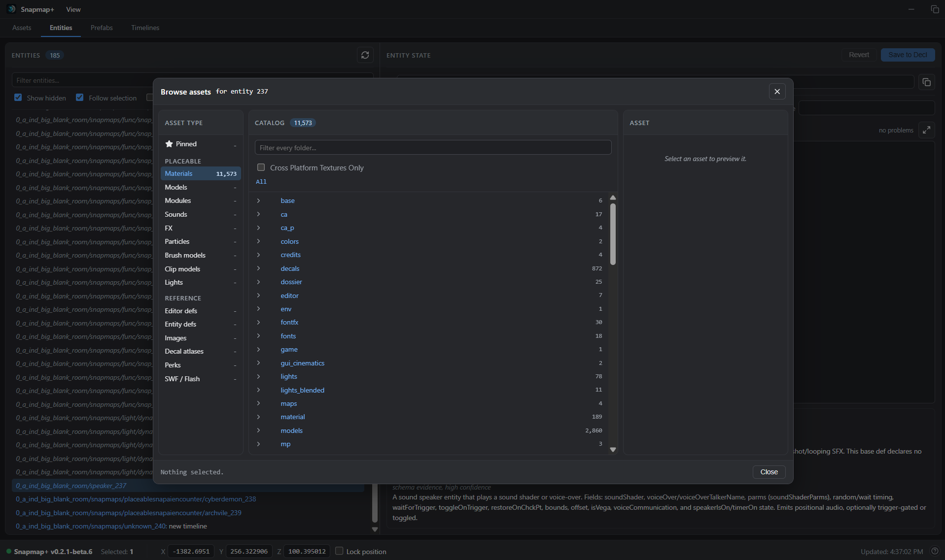
Task: Select the Materials asset type
Action: (x=201, y=173)
